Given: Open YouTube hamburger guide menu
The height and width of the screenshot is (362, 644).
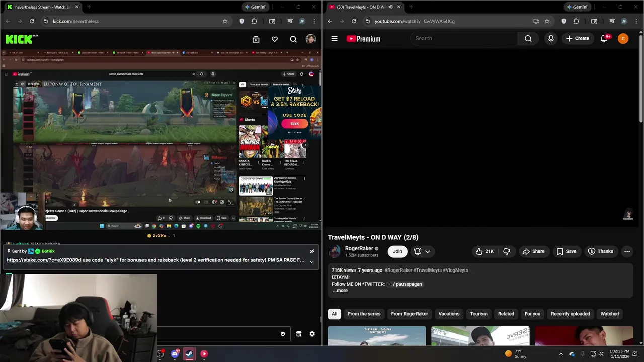Looking at the screenshot, I should tap(334, 39).
